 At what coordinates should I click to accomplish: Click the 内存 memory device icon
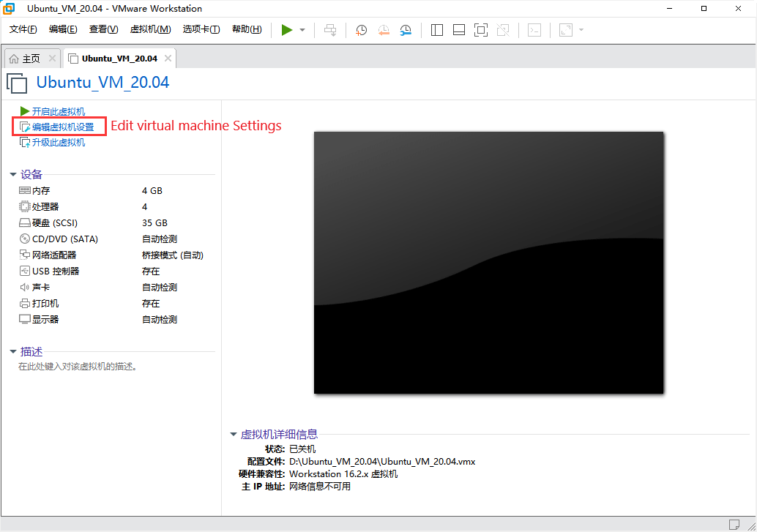pos(25,190)
